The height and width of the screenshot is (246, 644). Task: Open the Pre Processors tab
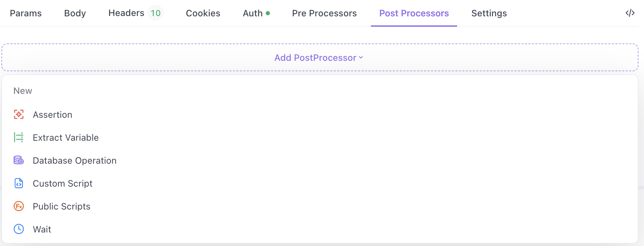pyautogui.click(x=324, y=13)
